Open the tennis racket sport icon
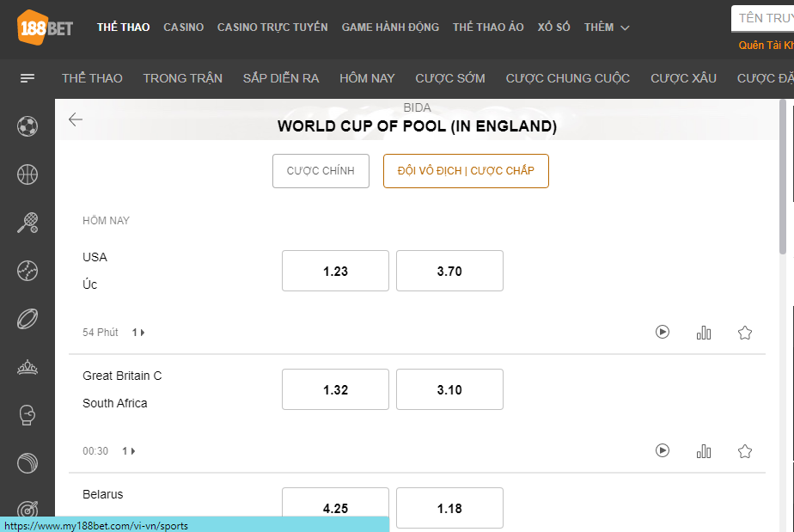 pos(27,223)
